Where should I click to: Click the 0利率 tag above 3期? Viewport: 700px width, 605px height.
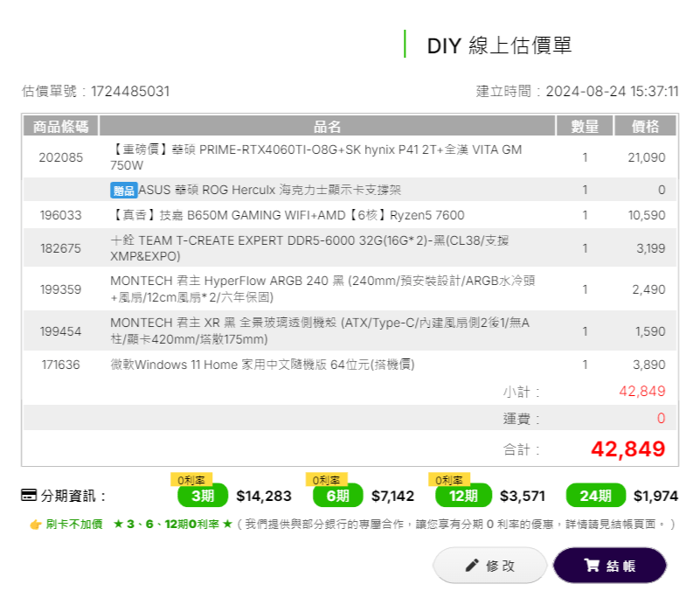tap(191, 479)
